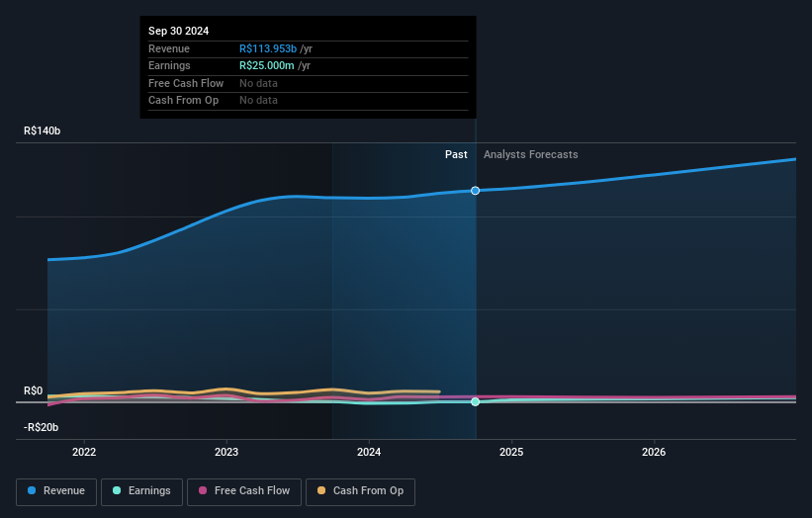812x518 pixels.
Task: Toggle the Earnings legend series
Action: [x=141, y=491]
